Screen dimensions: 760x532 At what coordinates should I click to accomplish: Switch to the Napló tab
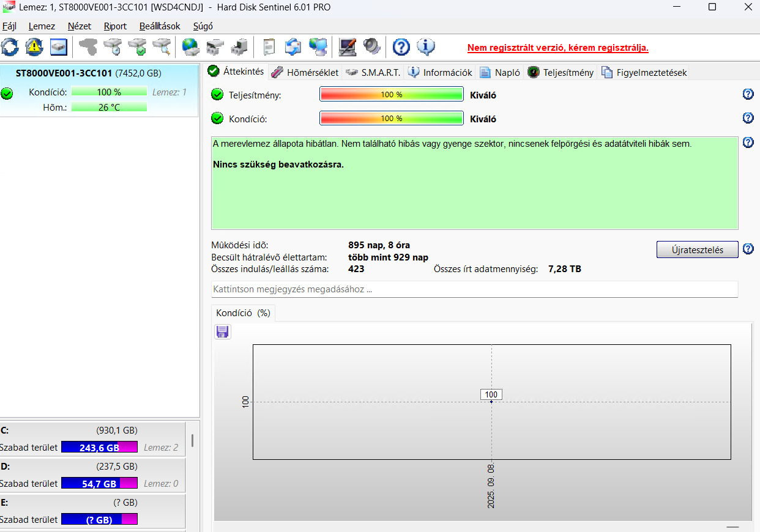coord(500,72)
